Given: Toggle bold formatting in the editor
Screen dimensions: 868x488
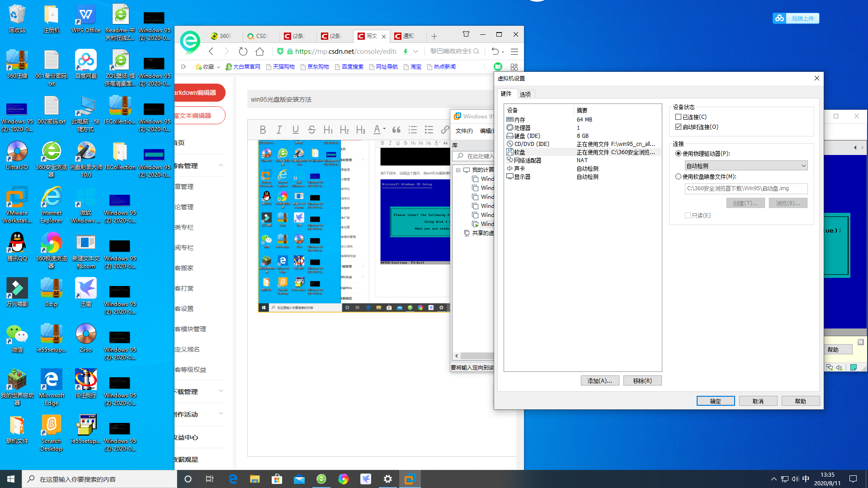Looking at the screenshot, I should pos(263,130).
